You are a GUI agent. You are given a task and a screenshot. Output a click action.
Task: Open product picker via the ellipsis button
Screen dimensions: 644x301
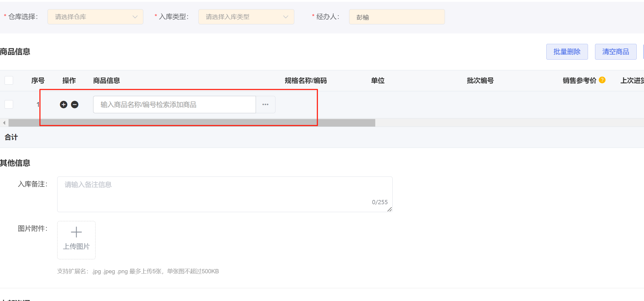pos(265,105)
